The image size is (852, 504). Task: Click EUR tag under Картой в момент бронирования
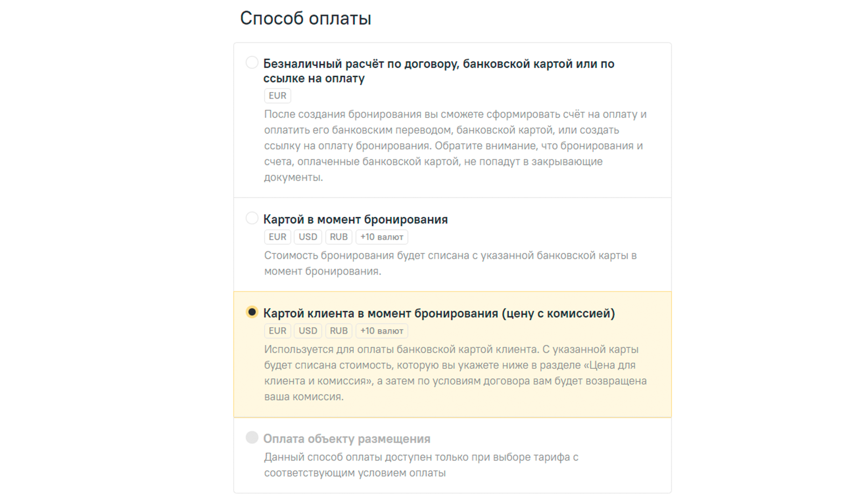pyautogui.click(x=277, y=237)
